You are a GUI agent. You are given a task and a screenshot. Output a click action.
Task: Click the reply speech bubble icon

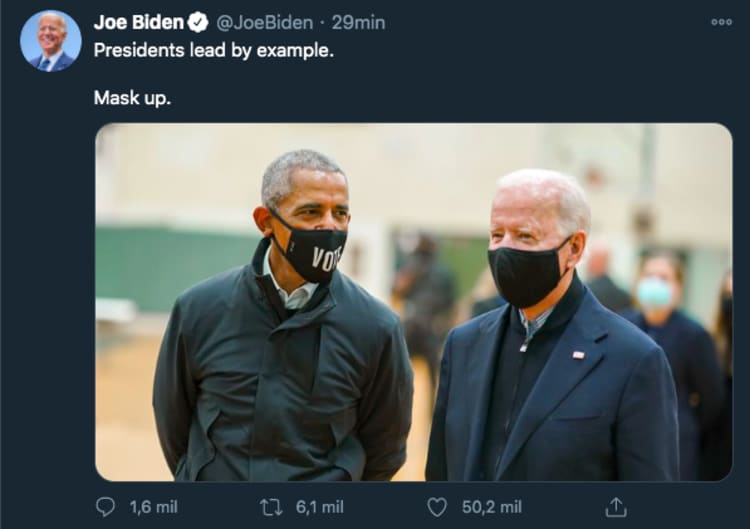coord(105,507)
